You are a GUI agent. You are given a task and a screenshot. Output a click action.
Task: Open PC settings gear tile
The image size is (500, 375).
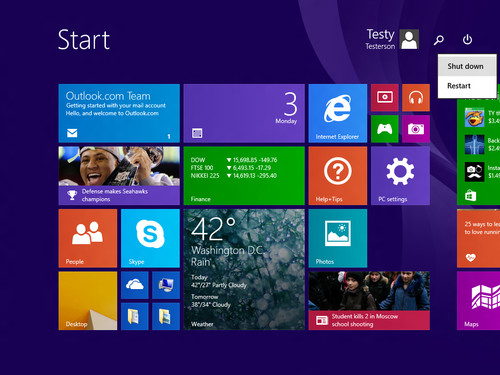point(400,176)
